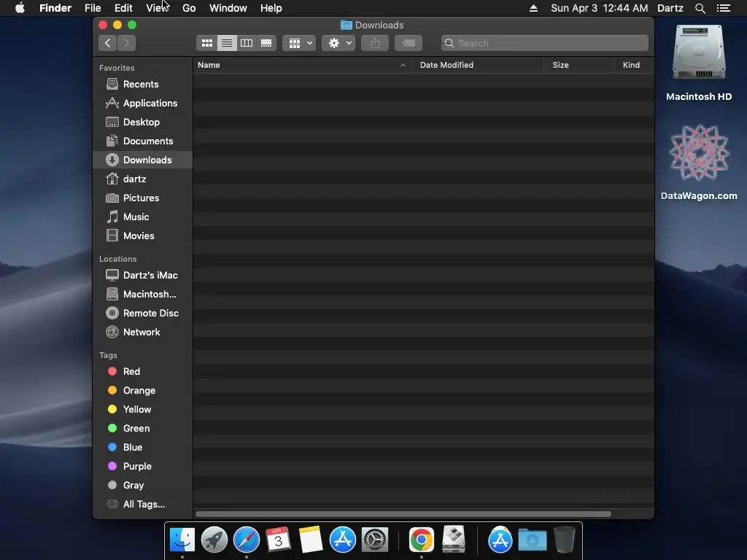747x560 pixels.
Task: Open Notification Center list icon
Action: point(723,8)
